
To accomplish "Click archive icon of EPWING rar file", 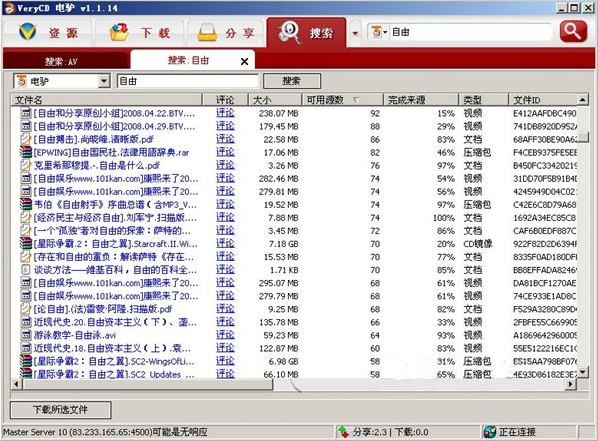I will pos(26,152).
